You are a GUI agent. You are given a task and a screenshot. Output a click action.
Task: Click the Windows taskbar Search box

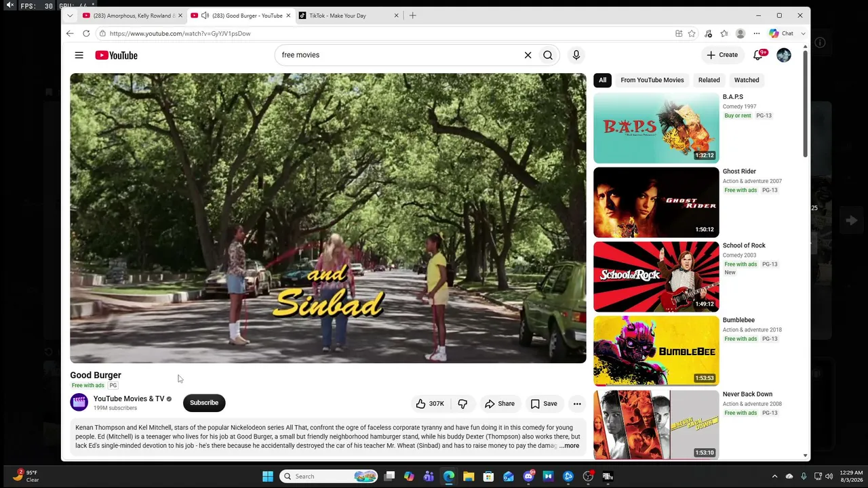[x=329, y=476]
